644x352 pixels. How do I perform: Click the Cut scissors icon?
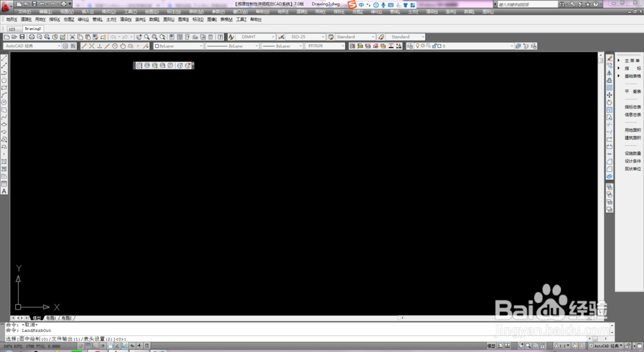coord(72,37)
